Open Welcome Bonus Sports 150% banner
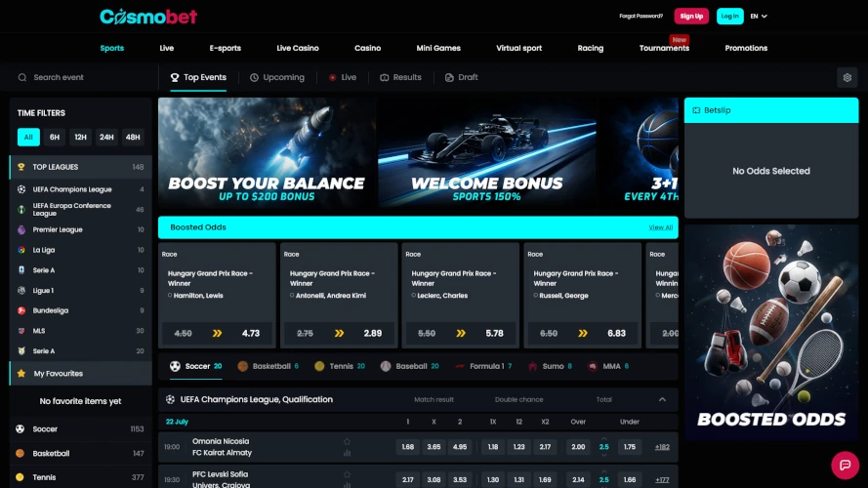Screen dimensions: 868x488 pos(487,153)
